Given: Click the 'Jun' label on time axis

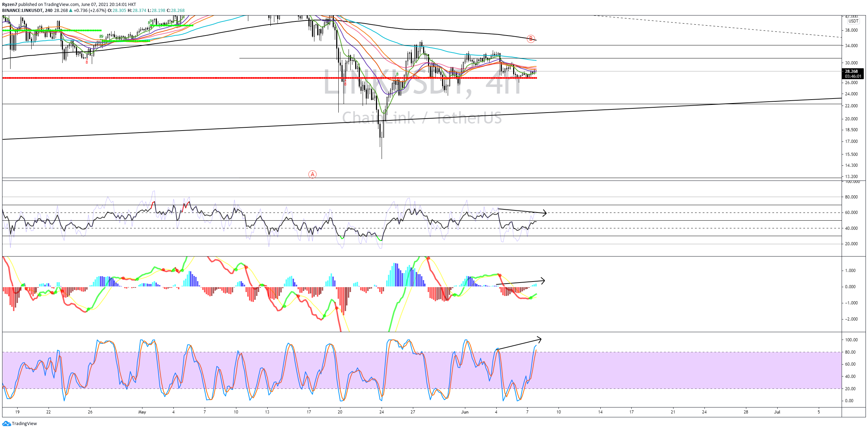Looking at the screenshot, I should 465,412.
